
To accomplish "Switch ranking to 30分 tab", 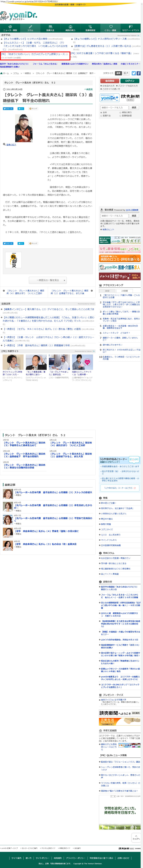I will click(107, 291).
